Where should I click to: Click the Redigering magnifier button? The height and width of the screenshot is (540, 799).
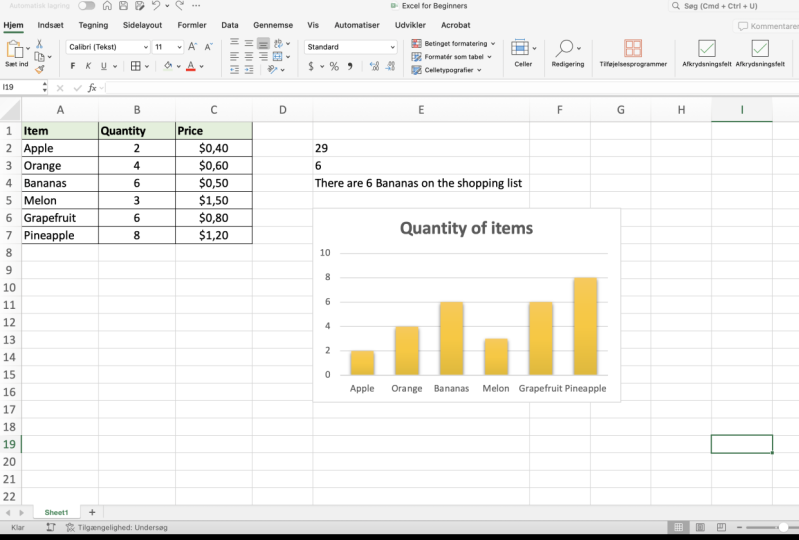[x=568, y=53]
